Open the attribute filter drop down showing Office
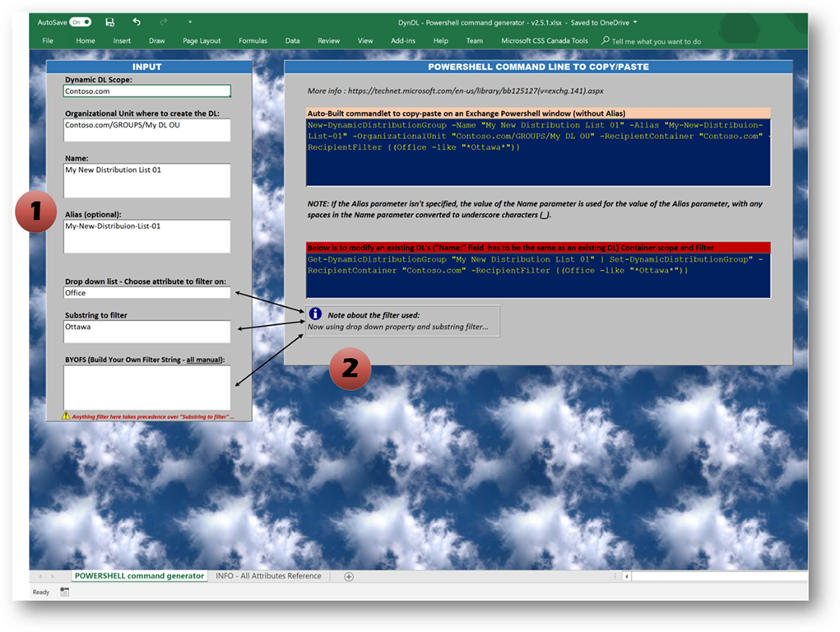The width and height of the screenshot is (840, 632). pos(147,293)
